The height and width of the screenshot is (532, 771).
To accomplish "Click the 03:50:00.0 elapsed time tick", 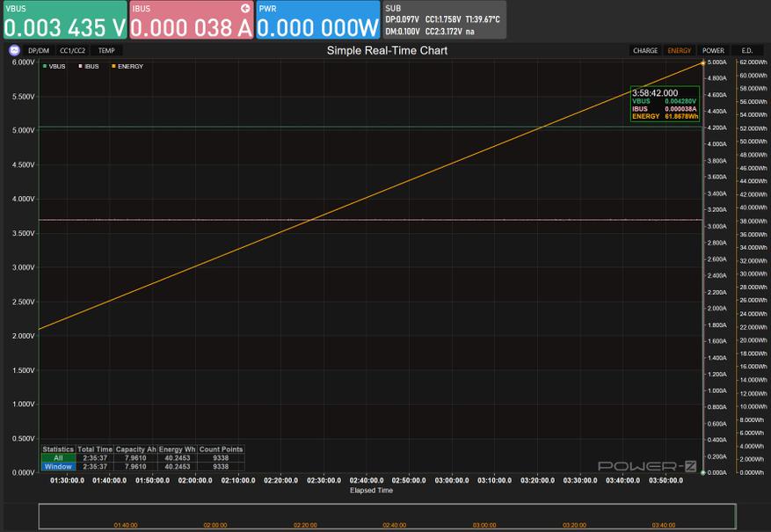I will coord(666,480).
